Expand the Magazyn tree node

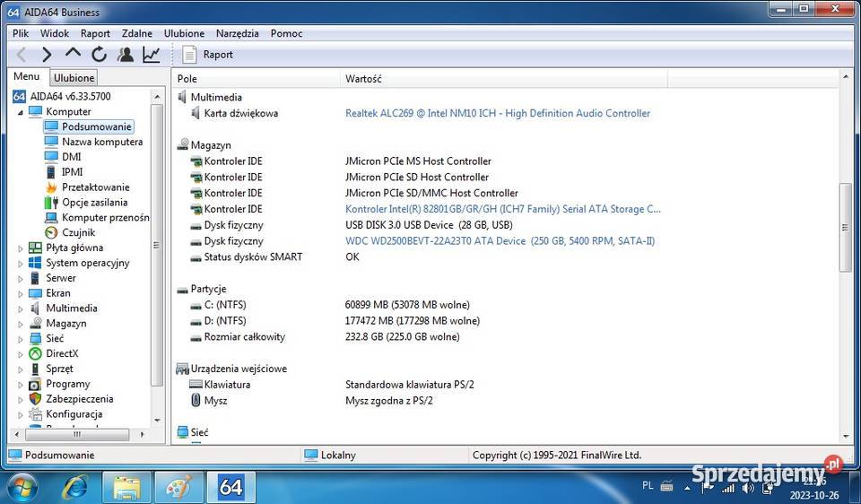[x=21, y=324]
